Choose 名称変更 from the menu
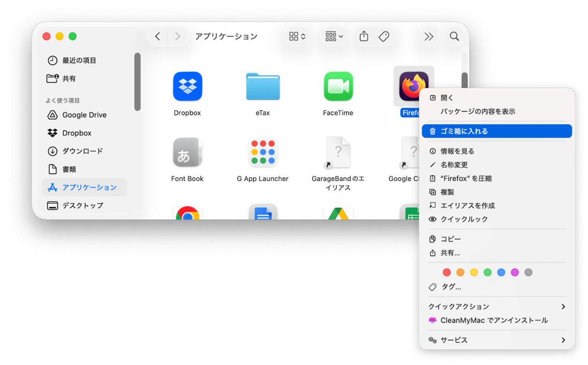This screenshot has height=365, width=588. point(497,165)
